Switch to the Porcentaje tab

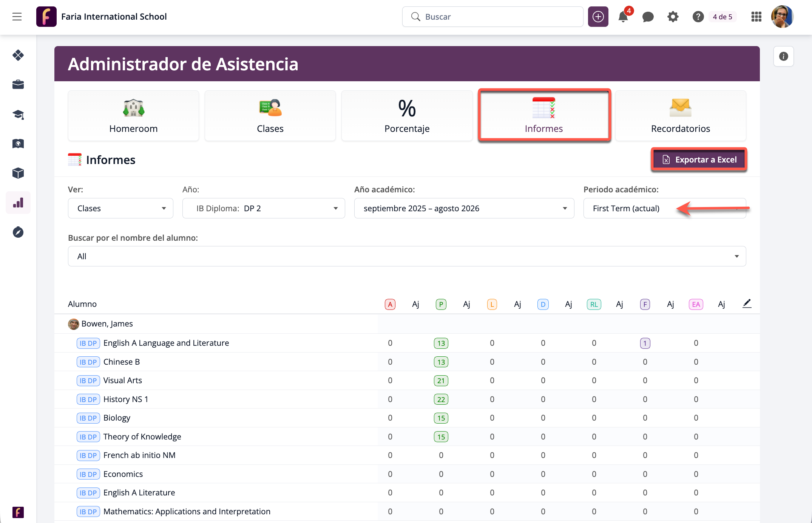pyautogui.click(x=407, y=116)
